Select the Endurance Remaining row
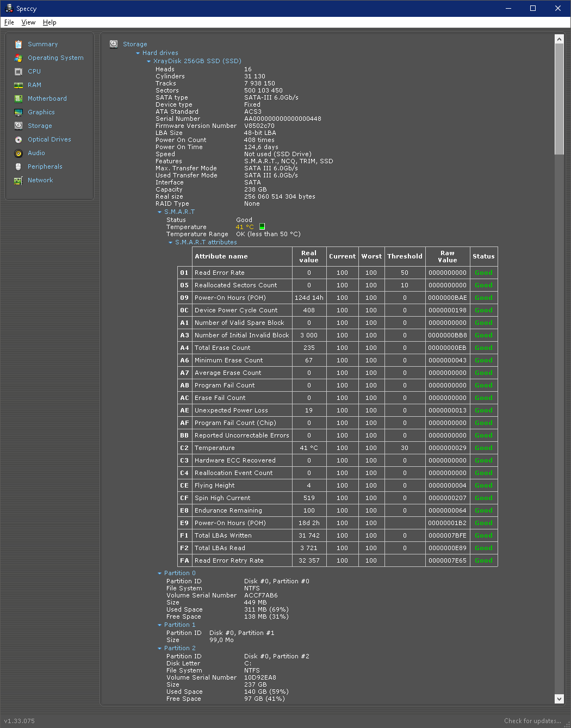 click(x=338, y=510)
